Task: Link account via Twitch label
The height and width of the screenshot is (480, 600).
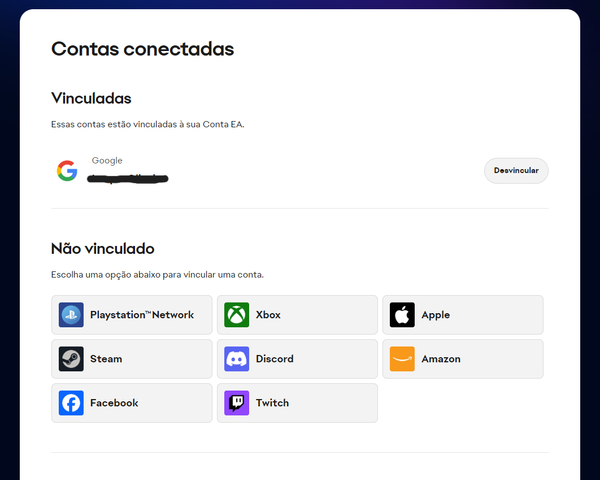Action: 272,403
